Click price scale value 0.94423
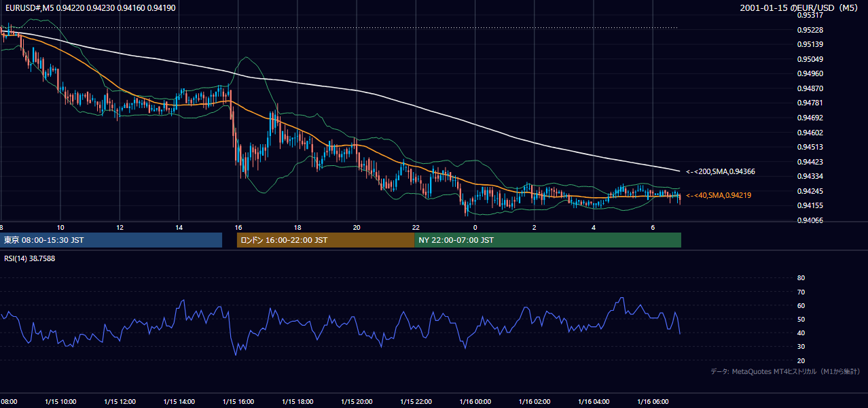Image resolution: width=868 pixels, height=408 pixels. tap(810, 162)
